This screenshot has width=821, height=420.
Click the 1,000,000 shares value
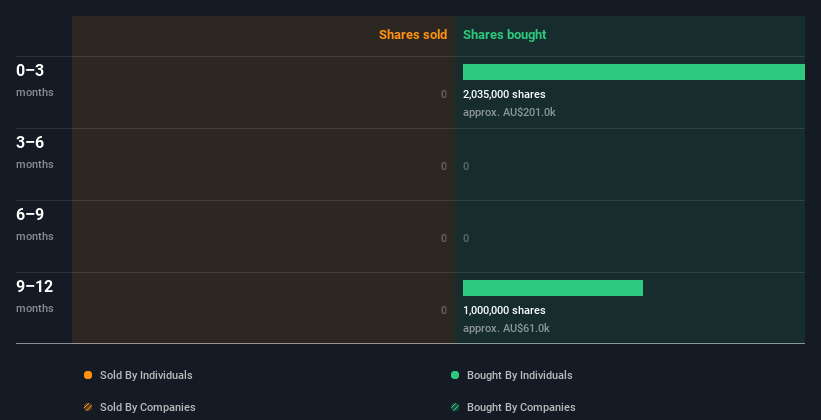504,310
